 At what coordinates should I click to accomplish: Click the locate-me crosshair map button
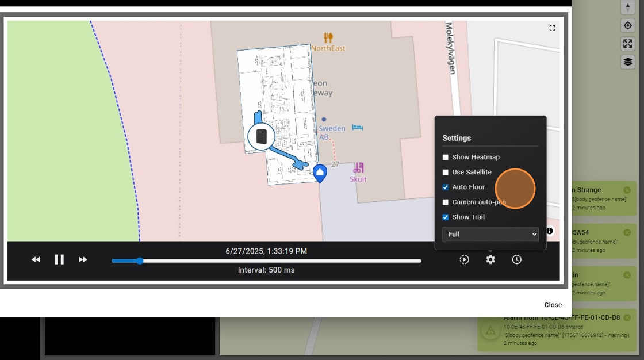[x=627, y=25]
